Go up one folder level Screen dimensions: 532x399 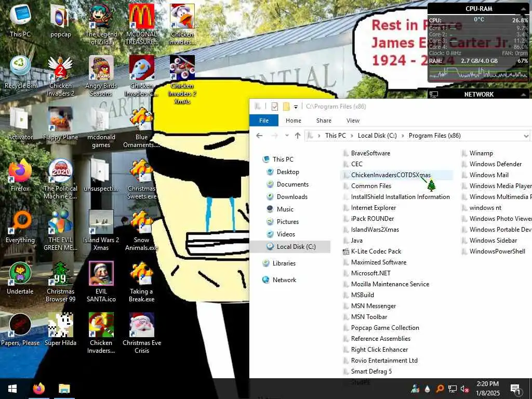click(298, 136)
